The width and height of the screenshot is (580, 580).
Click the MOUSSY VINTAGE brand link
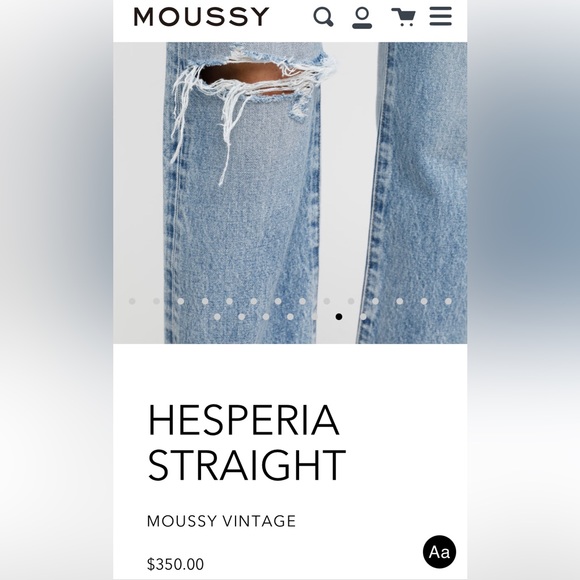(x=221, y=521)
